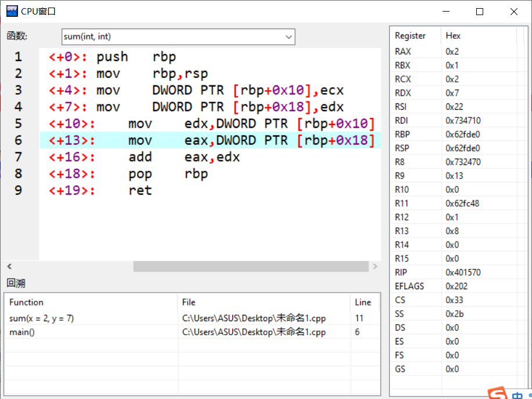532x399 pixels.
Task: Select the pop rbp instruction
Action: click(x=210, y=174)
